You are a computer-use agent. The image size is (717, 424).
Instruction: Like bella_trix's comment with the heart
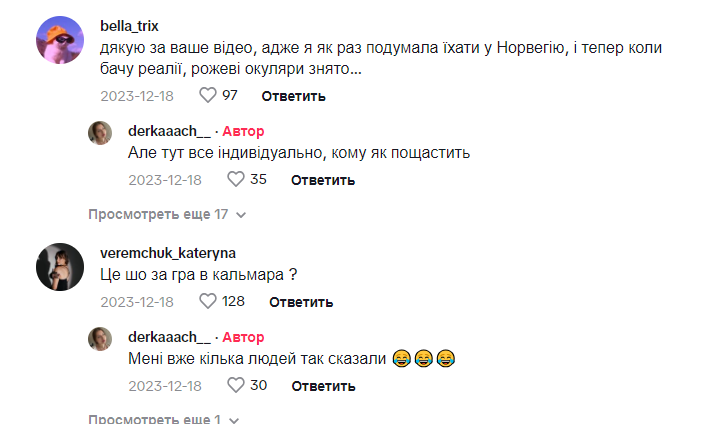(x=208, y=96)
